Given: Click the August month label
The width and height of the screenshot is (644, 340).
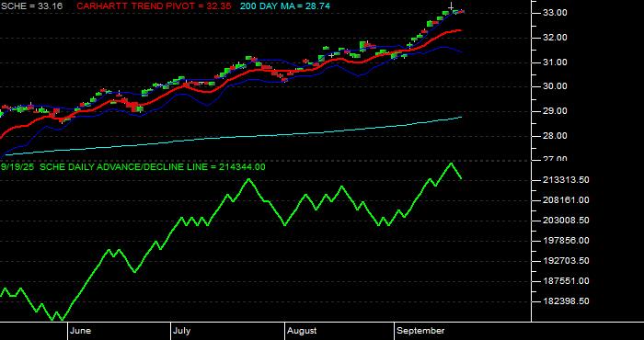Looking at the screenshot, I should coord(302,331).
